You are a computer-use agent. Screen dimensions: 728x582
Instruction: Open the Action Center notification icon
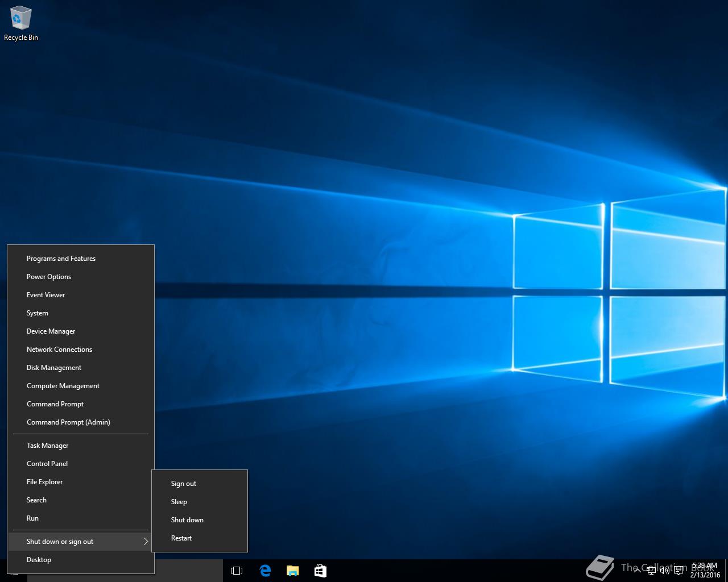click(679, 571)
